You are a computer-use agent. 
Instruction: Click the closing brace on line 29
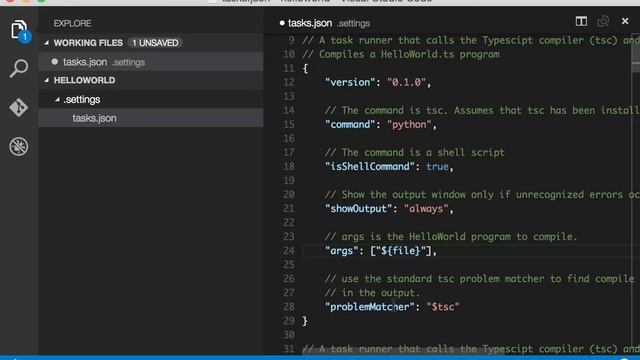305,321
